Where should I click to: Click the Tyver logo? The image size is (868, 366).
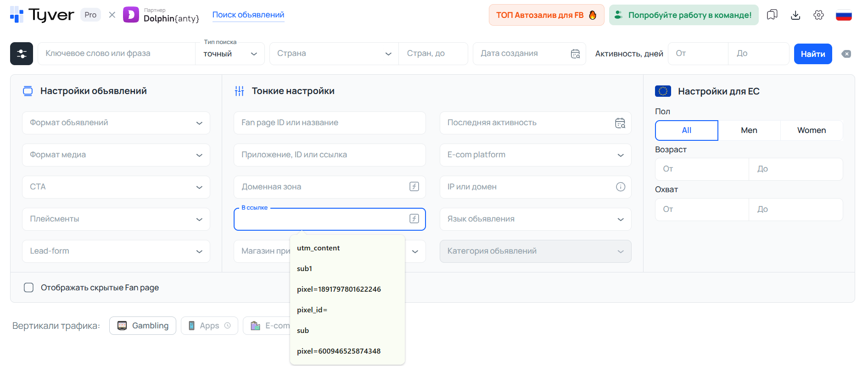tap(42, 15)
